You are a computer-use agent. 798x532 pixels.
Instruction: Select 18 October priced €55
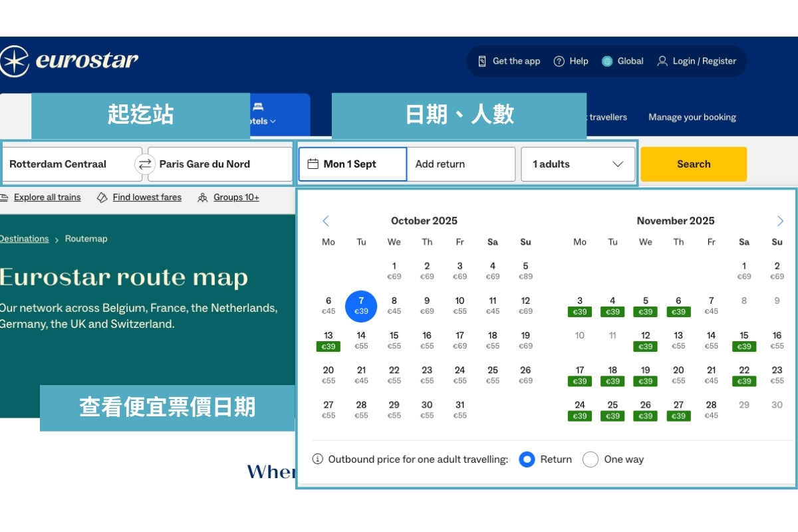(x=493, y=340)
